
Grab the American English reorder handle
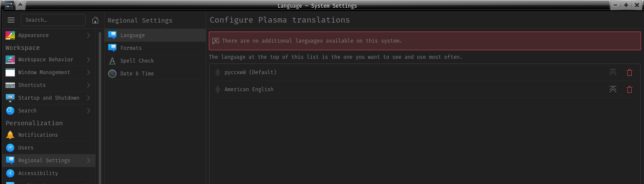[217, 89]
